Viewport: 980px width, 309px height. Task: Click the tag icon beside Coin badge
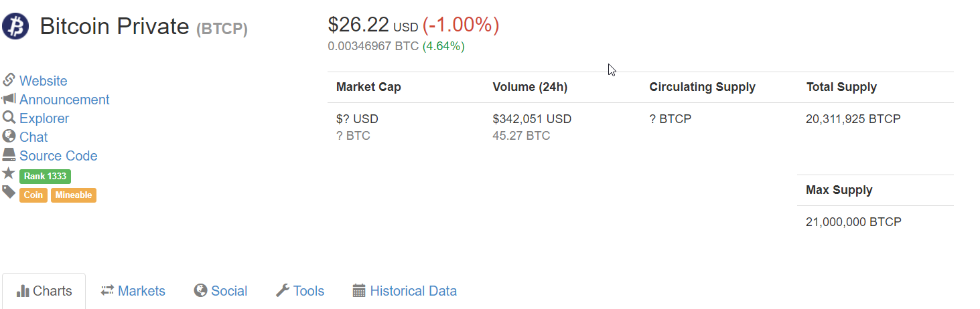tap(9, 193)
